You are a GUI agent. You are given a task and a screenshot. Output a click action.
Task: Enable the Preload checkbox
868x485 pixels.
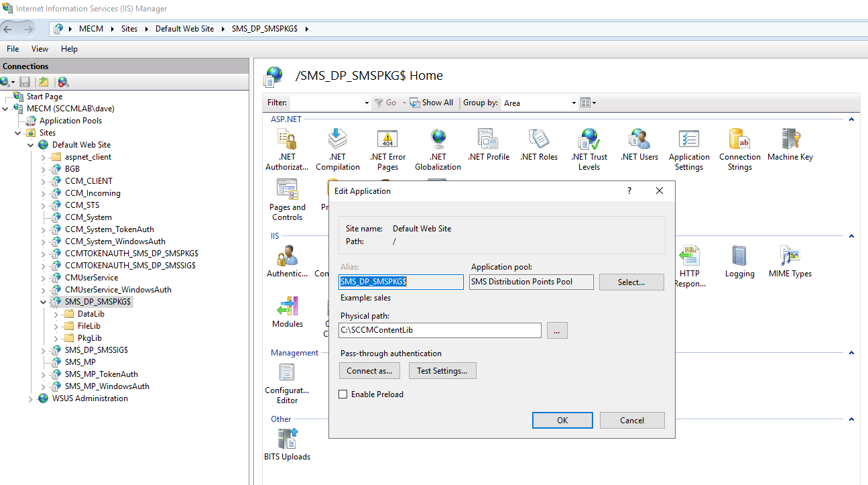[343, 394]
